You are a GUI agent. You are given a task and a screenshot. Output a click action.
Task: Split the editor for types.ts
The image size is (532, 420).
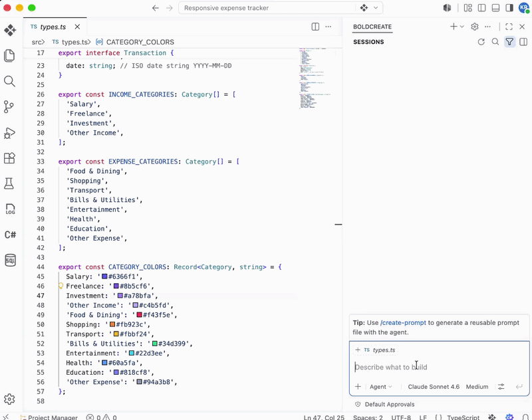[315, 27]
